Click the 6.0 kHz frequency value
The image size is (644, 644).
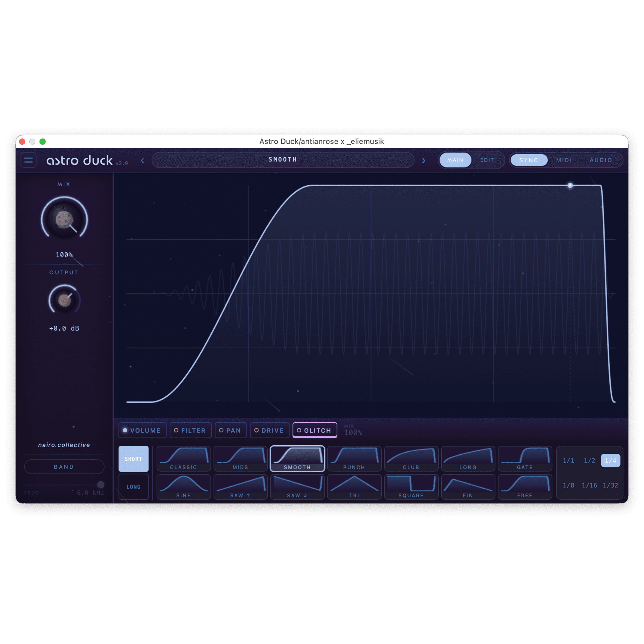90,493
